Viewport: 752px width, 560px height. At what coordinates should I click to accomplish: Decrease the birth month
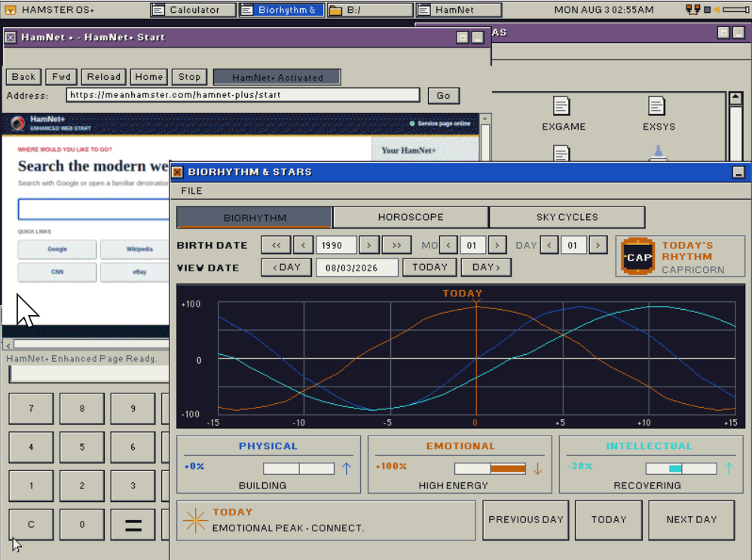[448, 245]
